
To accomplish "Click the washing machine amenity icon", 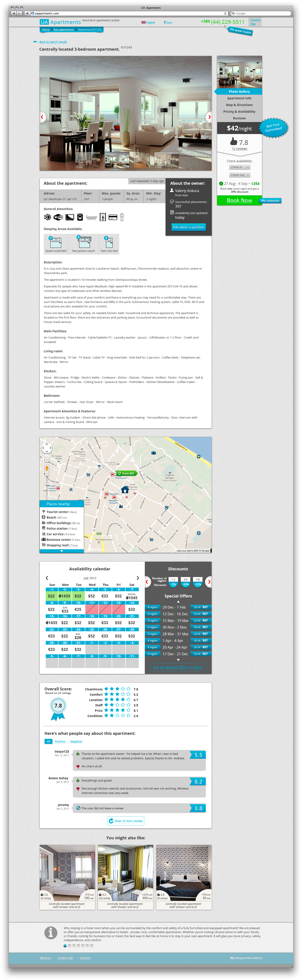I will click(80, 217).
